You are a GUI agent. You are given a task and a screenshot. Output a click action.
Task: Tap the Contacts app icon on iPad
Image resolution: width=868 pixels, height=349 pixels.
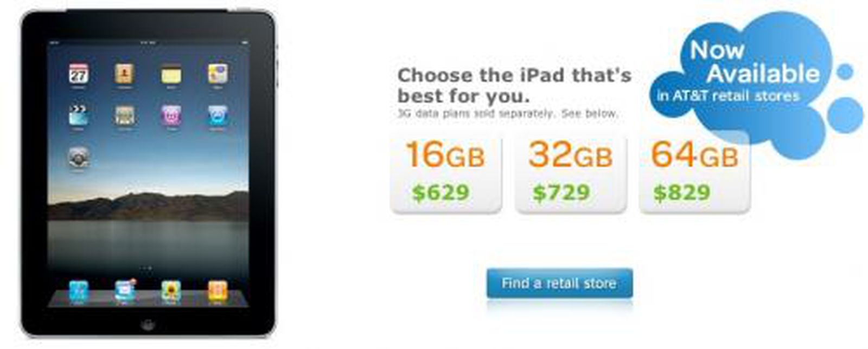click(125, 74)
